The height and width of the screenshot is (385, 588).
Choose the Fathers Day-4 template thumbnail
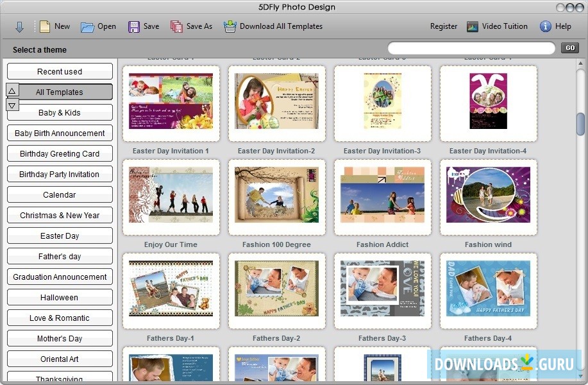pos(488,291)
